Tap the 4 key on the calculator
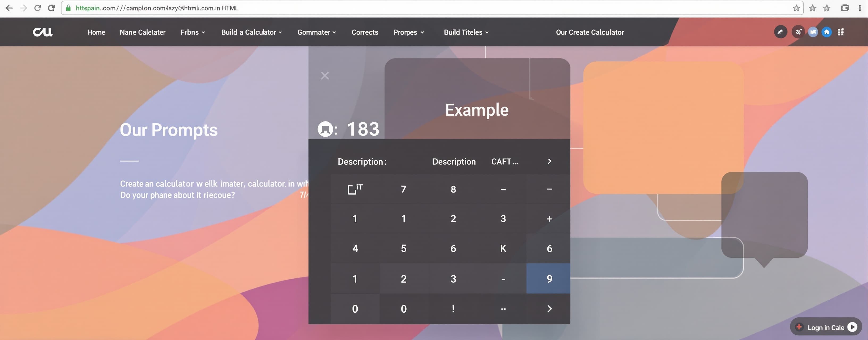The height and width of the screenshot is (340, 868). pos(355,248)
